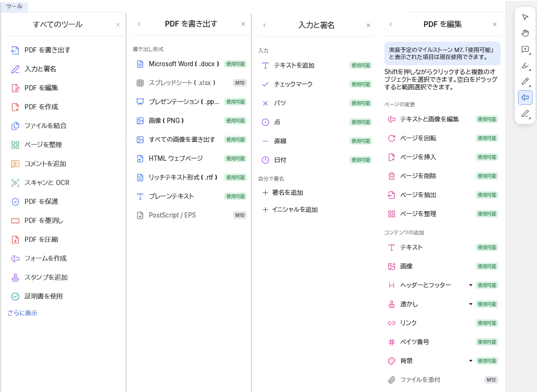
Task: Click the hash icon for ベイツ番号
Action: 391,342
